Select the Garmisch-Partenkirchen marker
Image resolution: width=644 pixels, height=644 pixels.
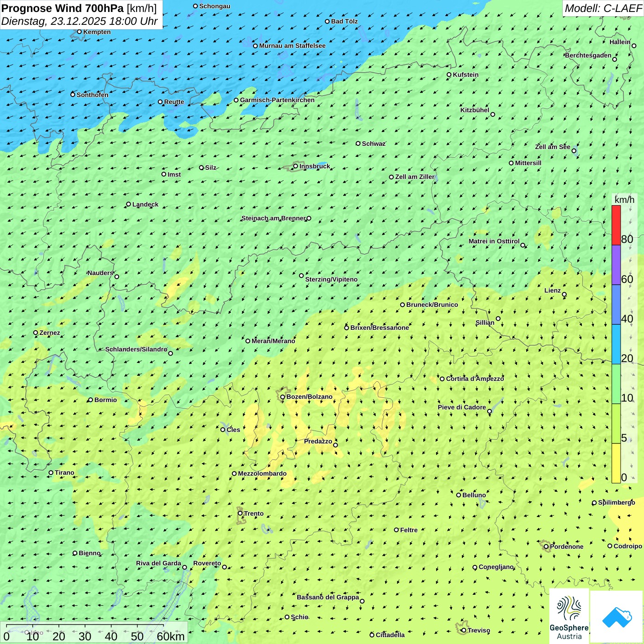pyautogui.click(x=236, y=100)
